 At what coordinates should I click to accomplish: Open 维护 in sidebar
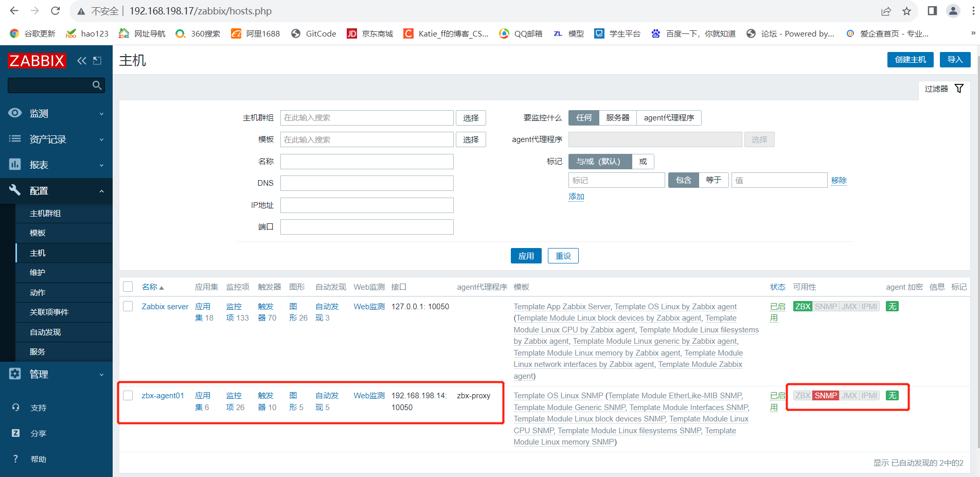[64, 273]
